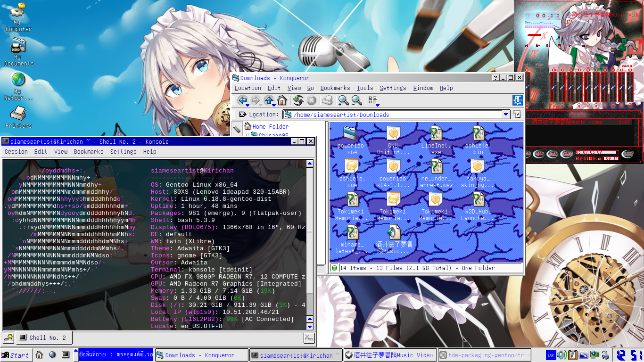Reload the Downloads folder view
Image resolution: width=644 pixels, height=362 pixels.
298,100
